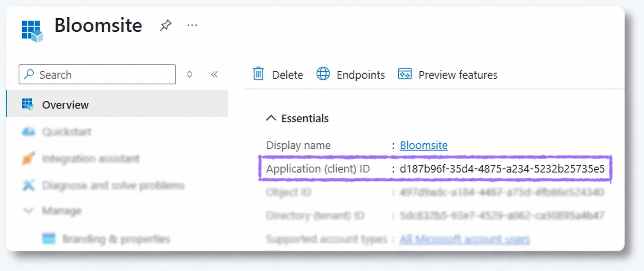The image size is (644, 271).
Task: Open Diagnose and solve problems
Action: pos(113,185)
